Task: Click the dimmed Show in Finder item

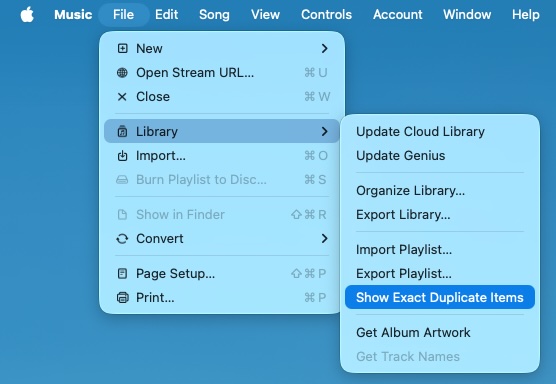Action: coord(222,215)
